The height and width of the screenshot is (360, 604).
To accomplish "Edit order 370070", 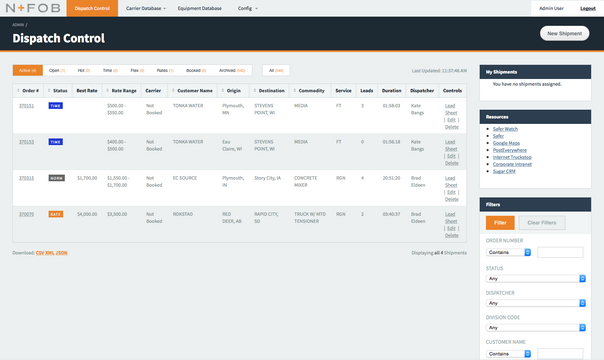I will pyautogui.click(x=451, y=229).
